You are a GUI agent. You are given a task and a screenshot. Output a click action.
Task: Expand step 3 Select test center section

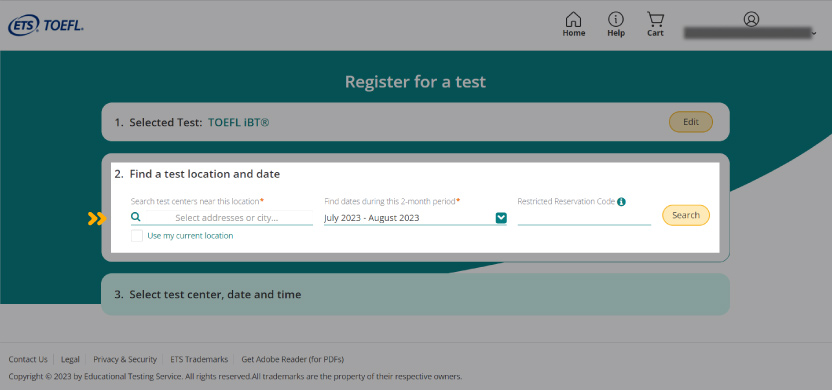(x=415, y=294)
